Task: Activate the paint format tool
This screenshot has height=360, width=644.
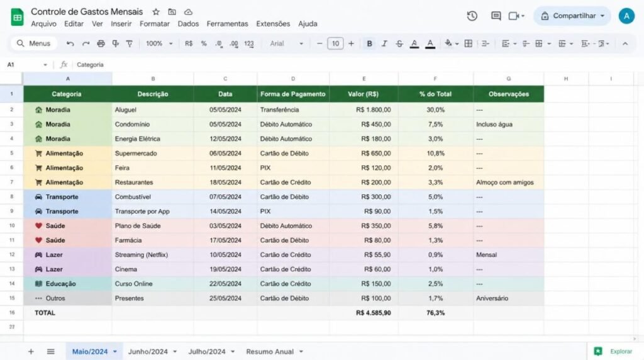Action: 116,43
